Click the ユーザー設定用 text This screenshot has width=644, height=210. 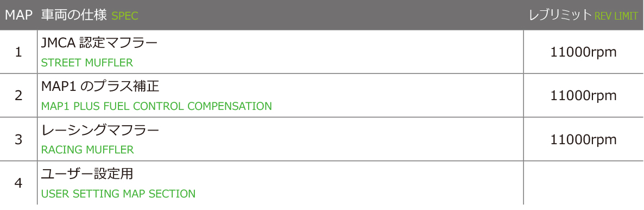pos(87,174)
